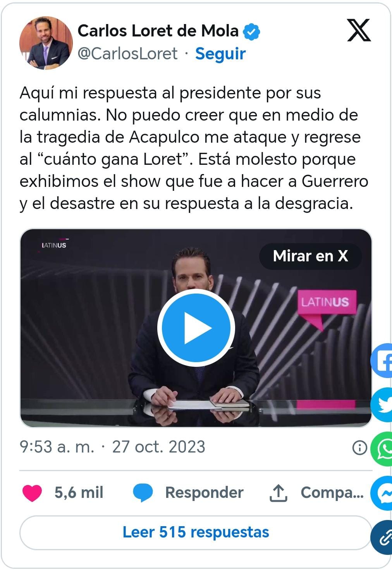This screenshot has width=392, height=570.
Task: Share via Twitter bird icon
Action: (382, 405)
